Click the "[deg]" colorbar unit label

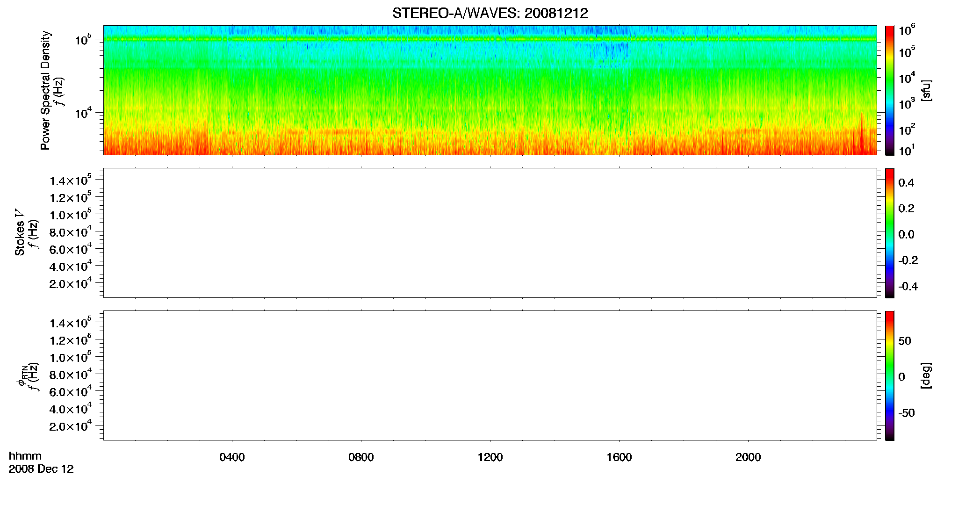pos(926,375)
